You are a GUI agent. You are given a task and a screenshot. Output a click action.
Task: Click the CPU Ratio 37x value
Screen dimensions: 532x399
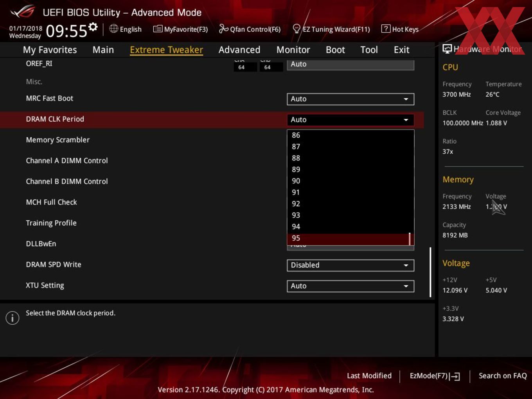[x=448, y=151]
